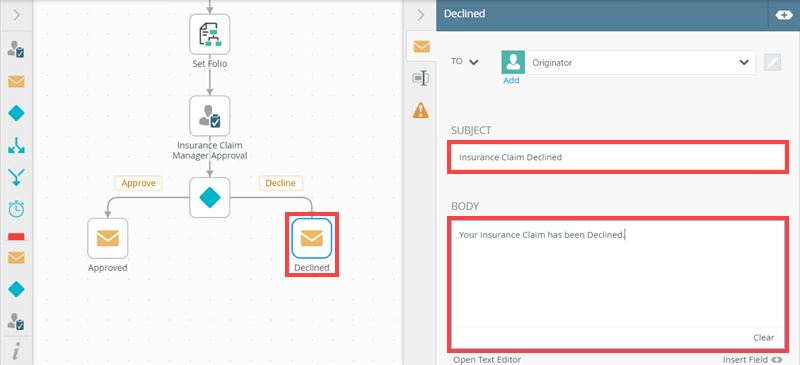Open the Properties tab with text-cursor icon
Screen dimensions: 800x365
[421, 78]
